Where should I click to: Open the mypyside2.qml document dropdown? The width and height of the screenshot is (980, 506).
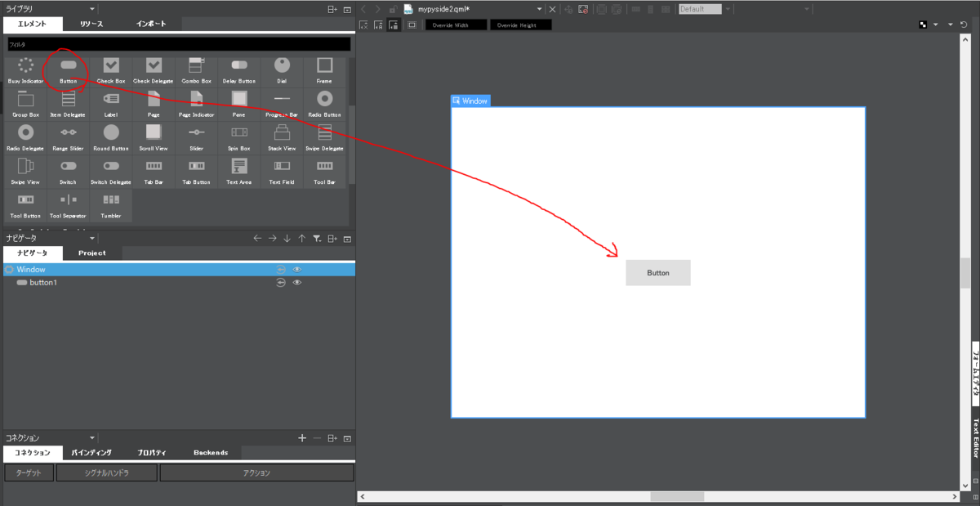[x=541, y=9]
